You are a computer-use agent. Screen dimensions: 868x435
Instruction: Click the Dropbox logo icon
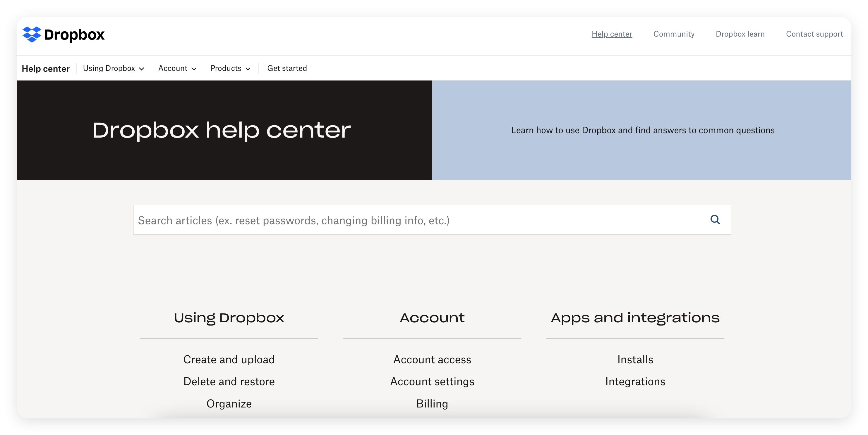click(32, 34)
